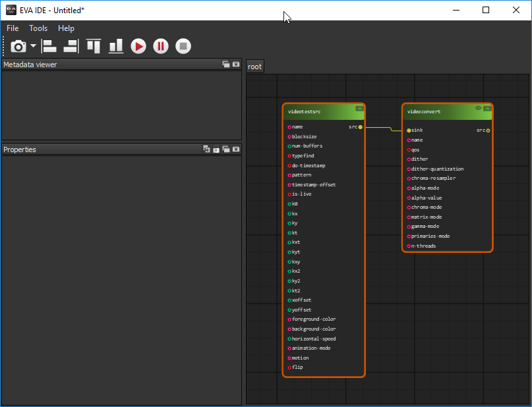Align selected nodes to bottom edge
Screen dimensions: 532x407
116,46
